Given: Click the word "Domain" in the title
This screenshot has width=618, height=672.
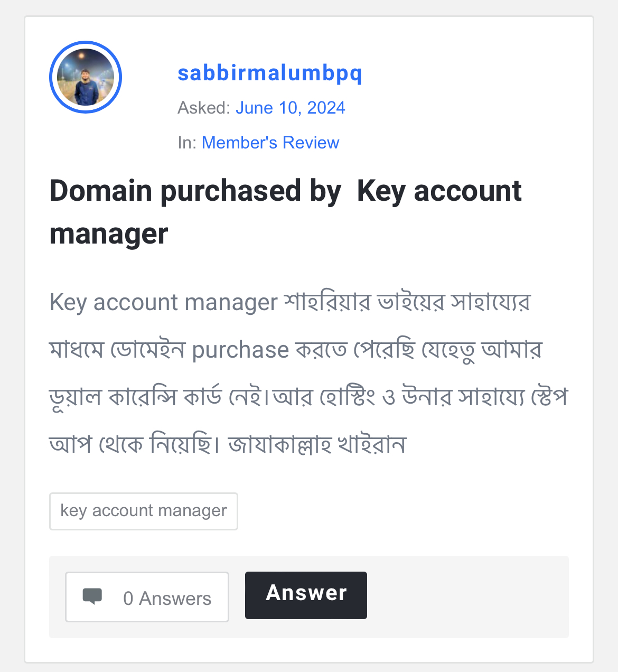Looking at the screenshot, I should [101, 191].
